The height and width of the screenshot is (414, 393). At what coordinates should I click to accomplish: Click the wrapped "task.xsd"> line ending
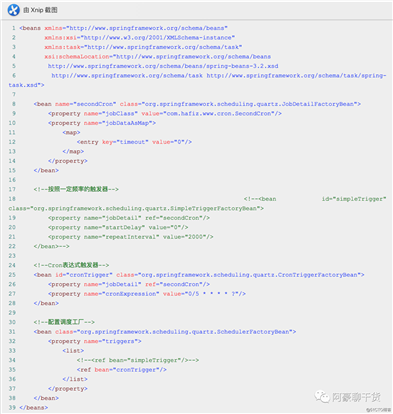(26, 85)
